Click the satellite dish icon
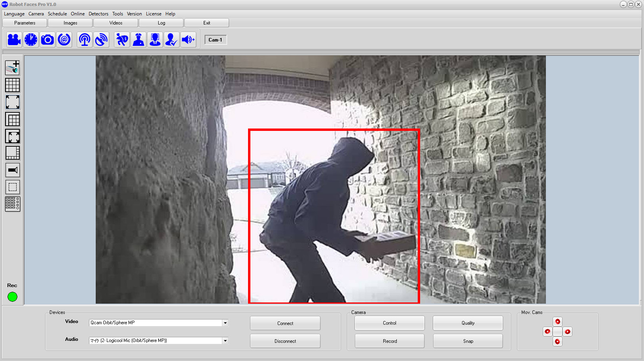 pos(101,40)
